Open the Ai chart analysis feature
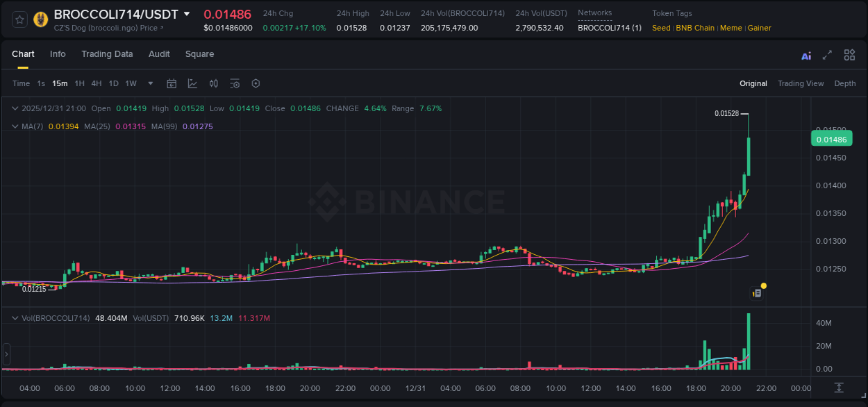 [x=806, y=54]
